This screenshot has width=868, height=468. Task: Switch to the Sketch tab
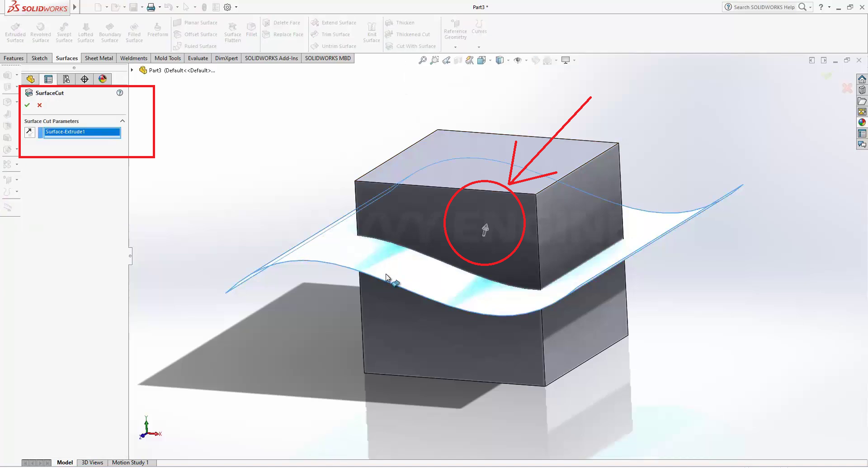point(39,58)
